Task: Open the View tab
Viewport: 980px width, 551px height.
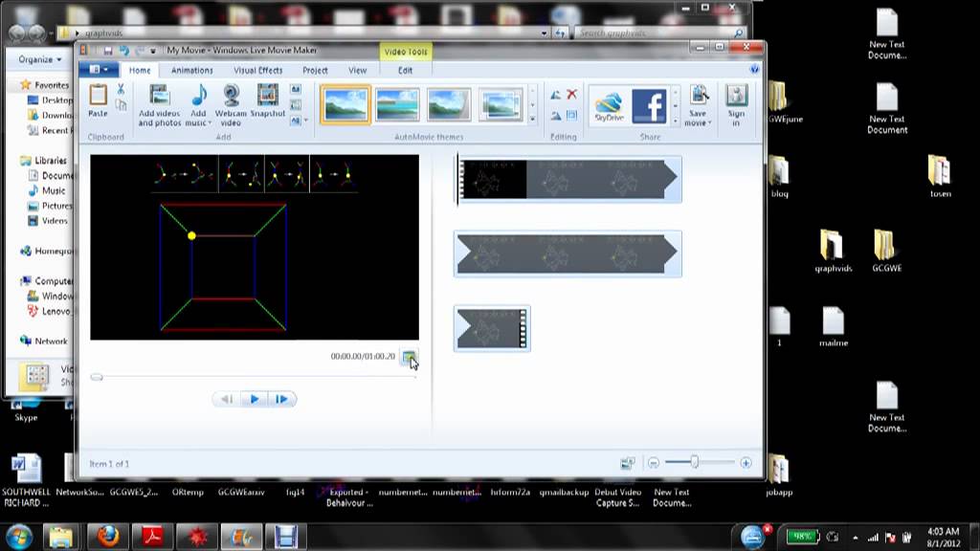Action: coord(358,71)
